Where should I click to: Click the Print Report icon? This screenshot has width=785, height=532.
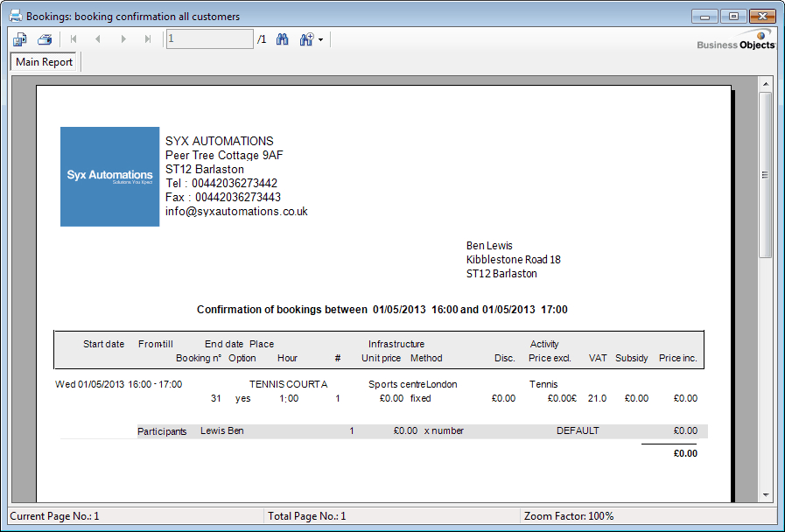(45, 39)
